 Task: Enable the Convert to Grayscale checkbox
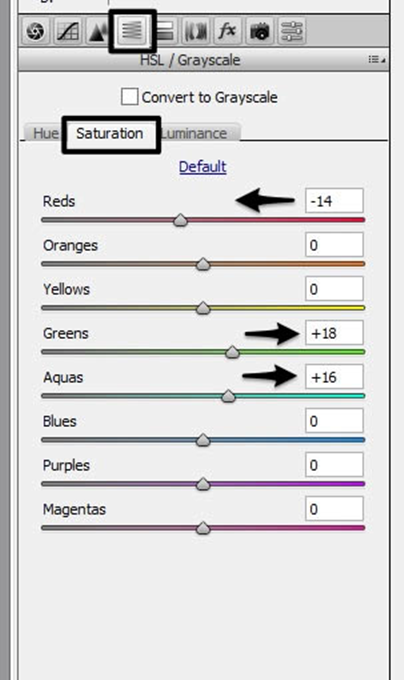[130, 97]
